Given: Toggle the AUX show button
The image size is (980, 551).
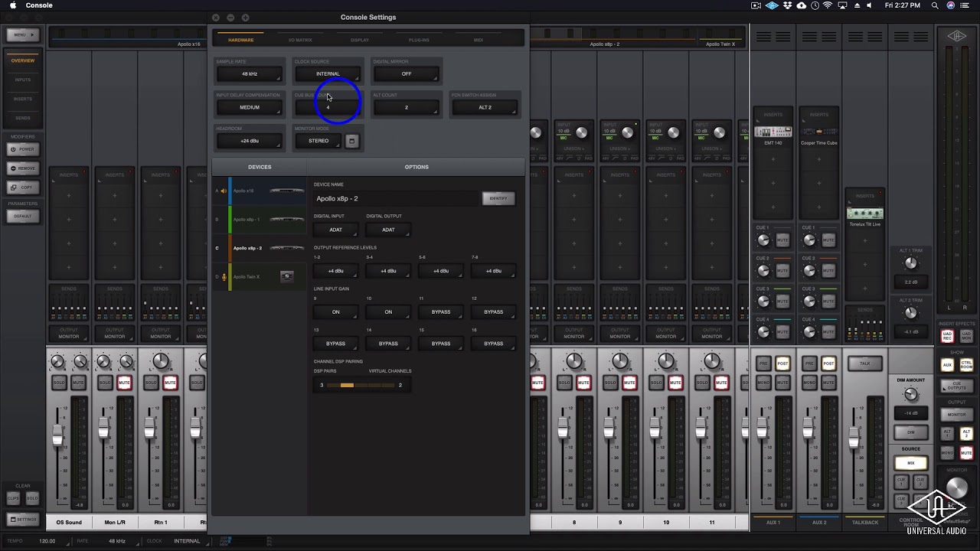Looking at the screenshot, I should coord(948,365).
